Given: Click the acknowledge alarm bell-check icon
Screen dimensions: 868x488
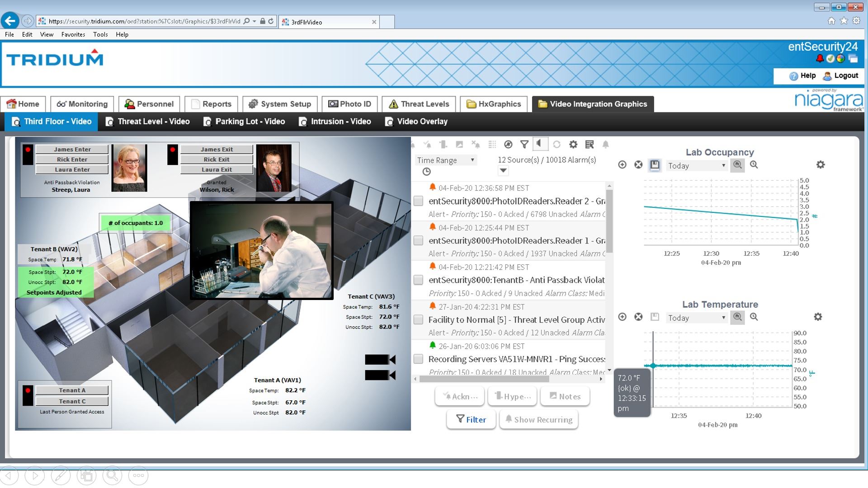Looking at the screenshot, I should click(427, 145).
